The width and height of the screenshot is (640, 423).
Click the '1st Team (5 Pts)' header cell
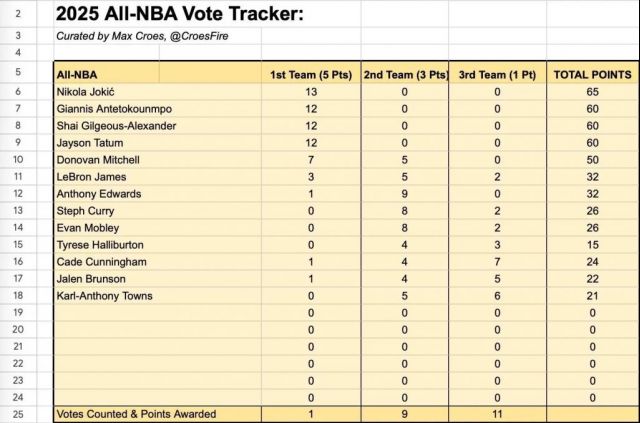tap(311, 73)
